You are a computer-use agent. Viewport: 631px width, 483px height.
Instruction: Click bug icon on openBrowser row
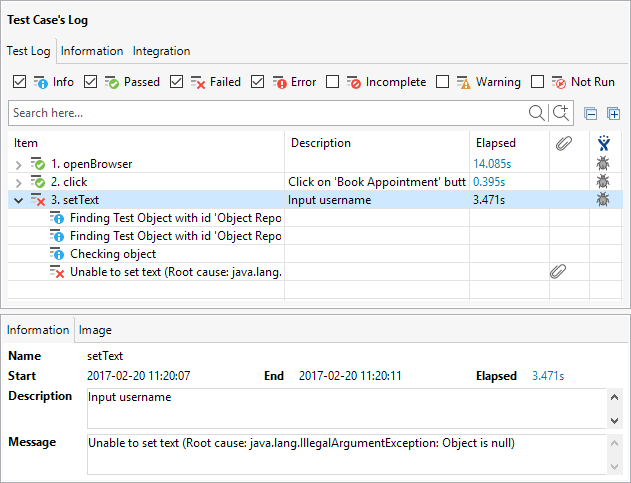[x=602, y=164]
